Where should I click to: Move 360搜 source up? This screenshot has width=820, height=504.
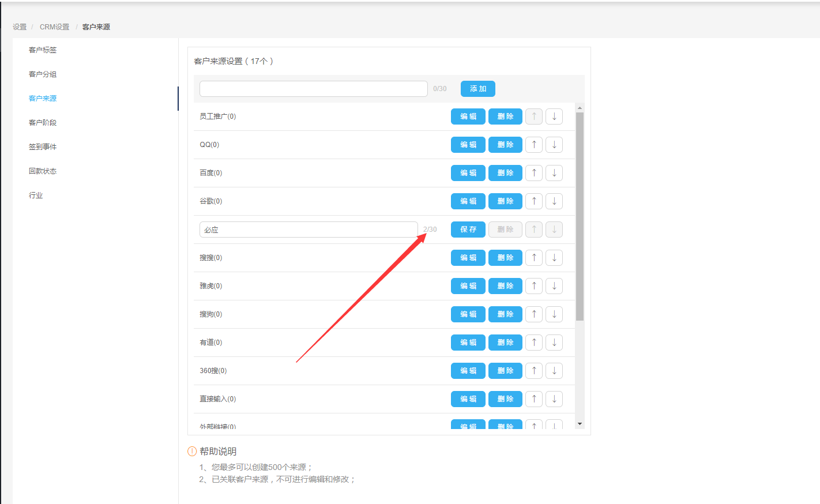534,371
